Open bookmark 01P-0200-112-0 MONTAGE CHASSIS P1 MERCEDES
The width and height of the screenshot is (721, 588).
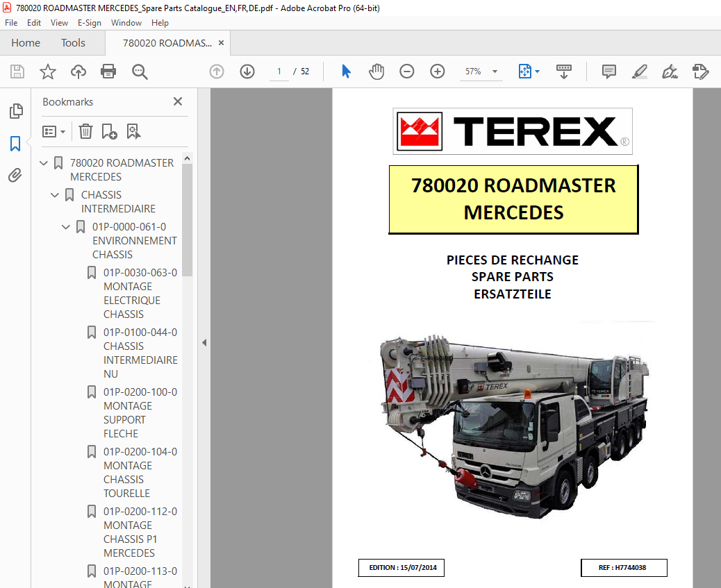140,532
